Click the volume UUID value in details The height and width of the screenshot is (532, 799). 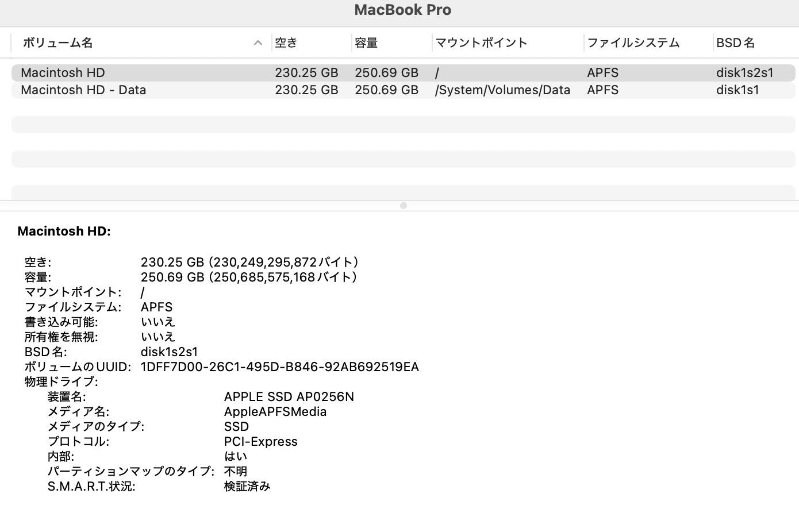[280, 367]
